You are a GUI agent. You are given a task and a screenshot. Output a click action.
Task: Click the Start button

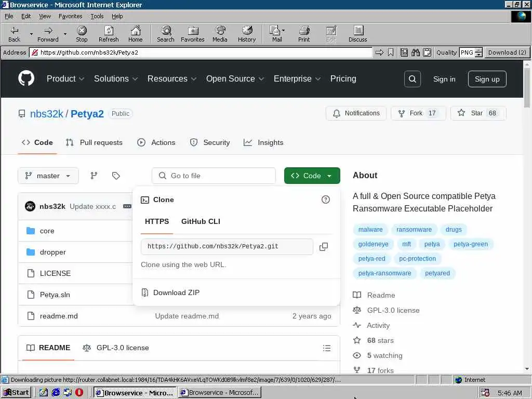point(16,393)
